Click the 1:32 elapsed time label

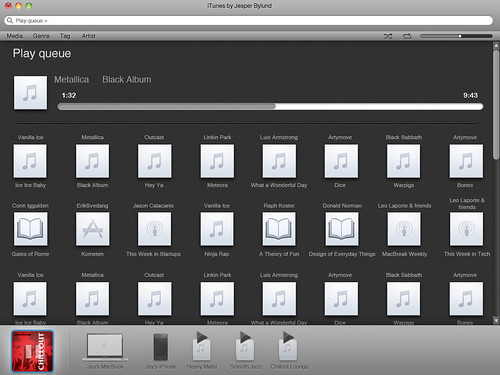tap(69, 95)
